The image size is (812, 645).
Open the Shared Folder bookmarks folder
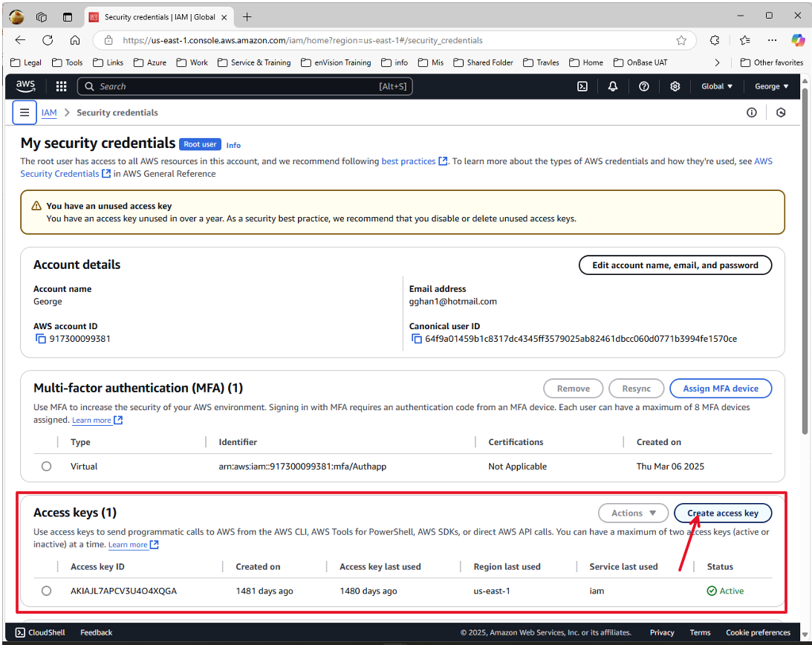pos(483,62)
